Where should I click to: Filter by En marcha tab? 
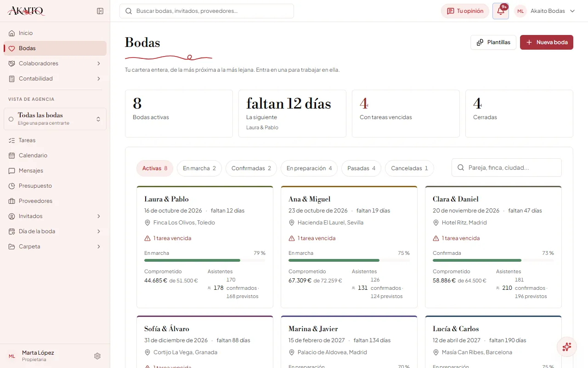[199, 168]
